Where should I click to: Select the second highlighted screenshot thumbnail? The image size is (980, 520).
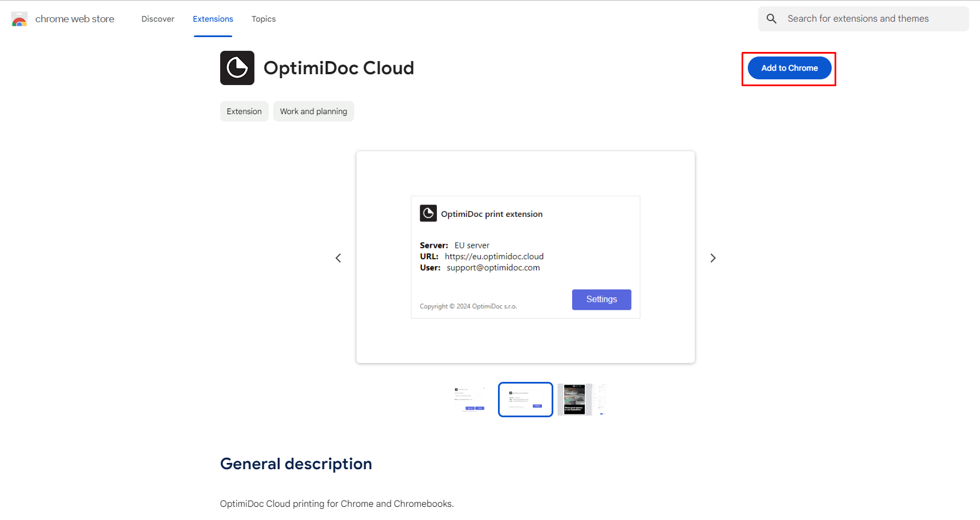525,400
